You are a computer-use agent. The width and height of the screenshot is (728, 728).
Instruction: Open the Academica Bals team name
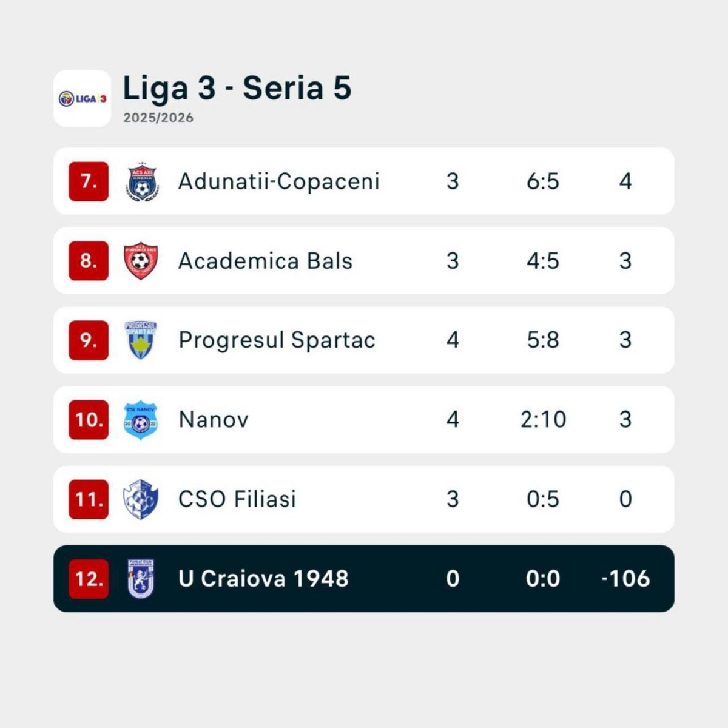(x=265, y=261)
